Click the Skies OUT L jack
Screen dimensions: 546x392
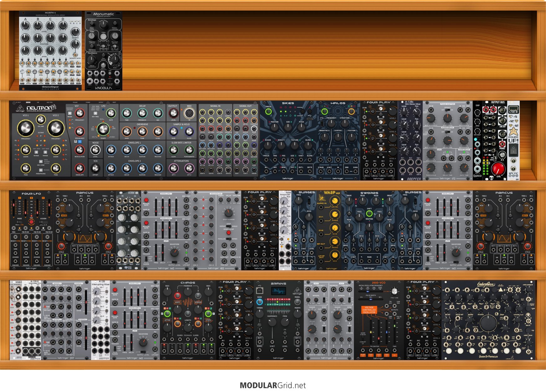coord(301,172)
